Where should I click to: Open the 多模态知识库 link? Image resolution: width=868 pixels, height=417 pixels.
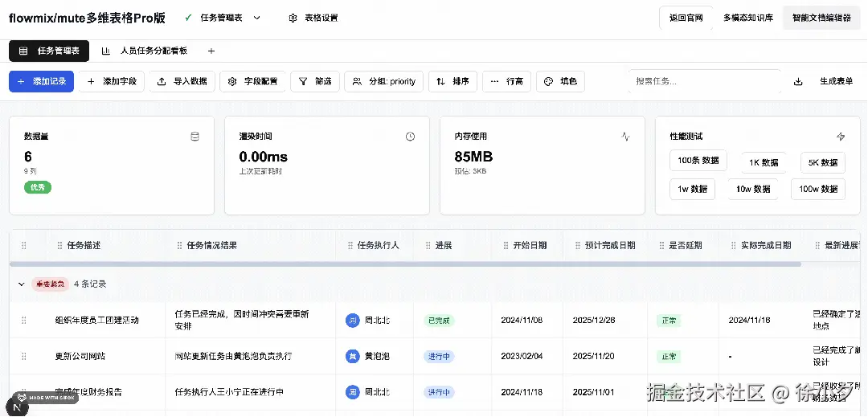(748, 18)
